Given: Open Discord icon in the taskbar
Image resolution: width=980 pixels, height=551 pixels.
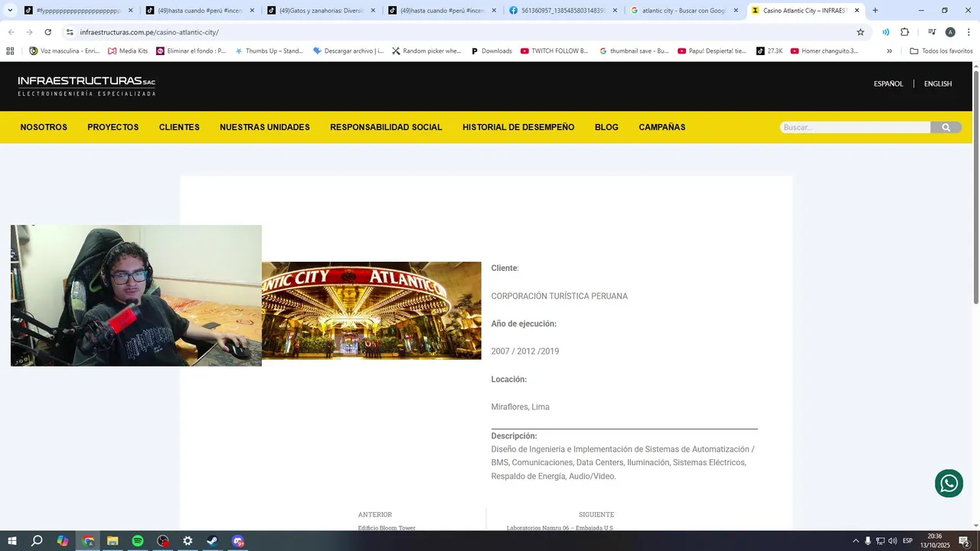Looking at the screenshot, I should click(238, 541).
